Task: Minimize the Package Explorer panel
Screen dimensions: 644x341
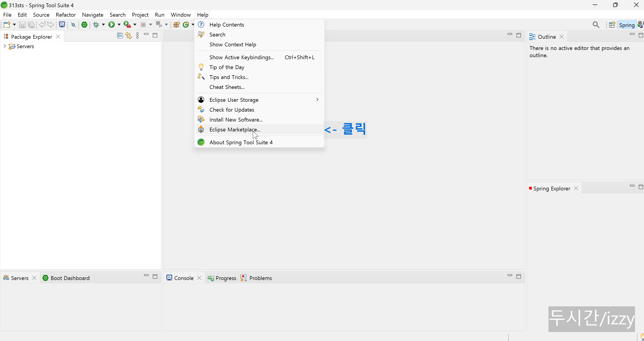Action: (146, 34)
